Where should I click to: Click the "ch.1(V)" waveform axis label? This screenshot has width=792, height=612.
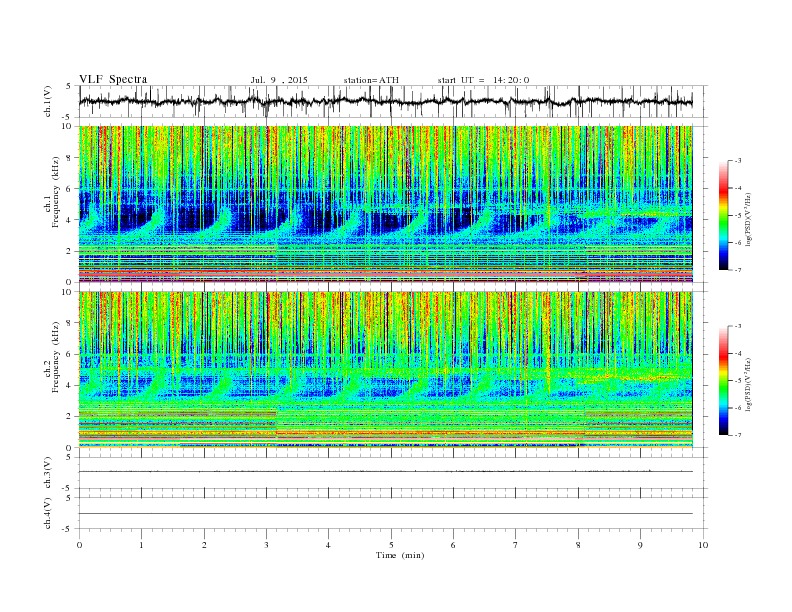pyautogui.click(x=48, y=101)
